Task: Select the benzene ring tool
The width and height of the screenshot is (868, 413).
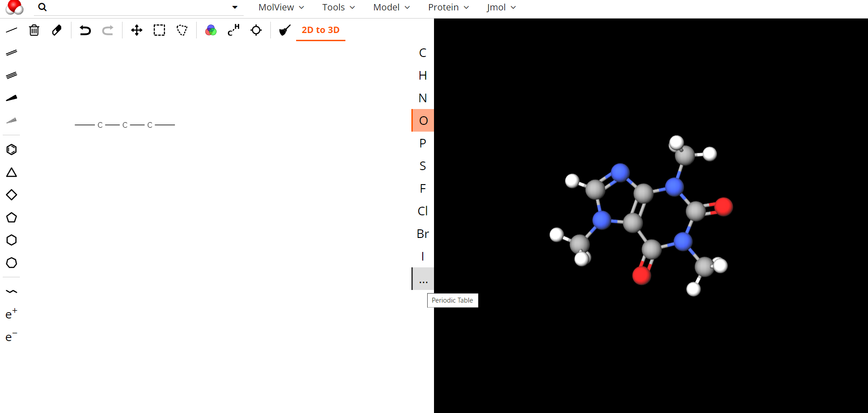Action: 11,150
